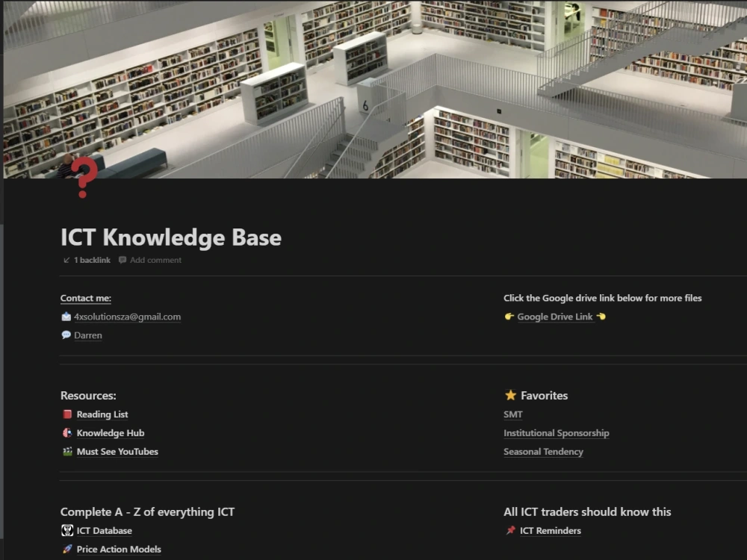
Task: Click the ICT Database page icon
Action: 66,530
